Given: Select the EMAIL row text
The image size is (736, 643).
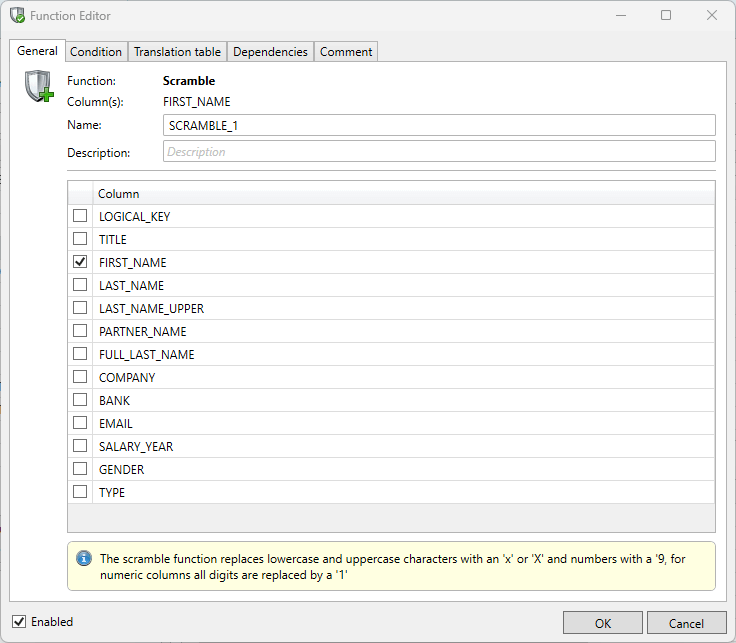Looking at the screenshot, I should click(115, 424).
